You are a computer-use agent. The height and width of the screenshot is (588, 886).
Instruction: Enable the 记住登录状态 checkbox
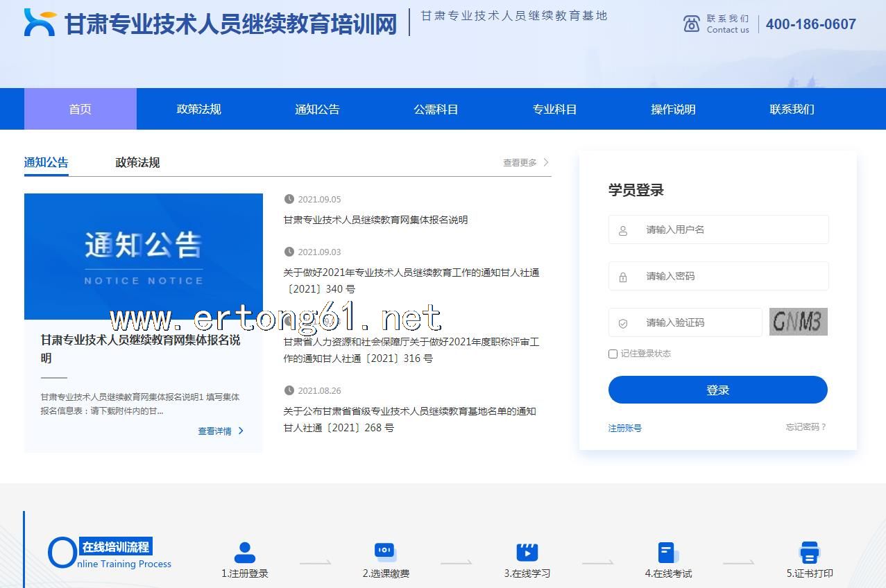(x=613, y=354)
